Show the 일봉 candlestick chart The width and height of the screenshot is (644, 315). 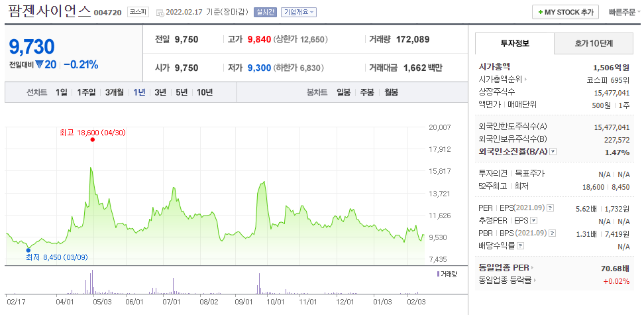(343, 93)
